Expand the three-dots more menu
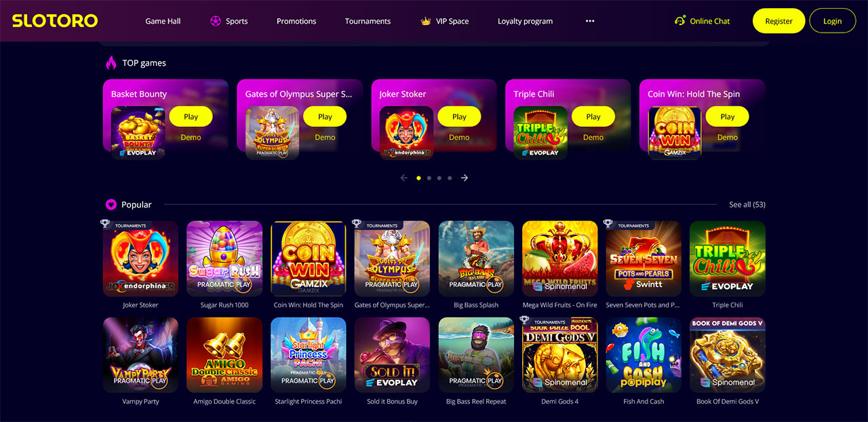The image size is (868, 422). click(x=590, y=21)
